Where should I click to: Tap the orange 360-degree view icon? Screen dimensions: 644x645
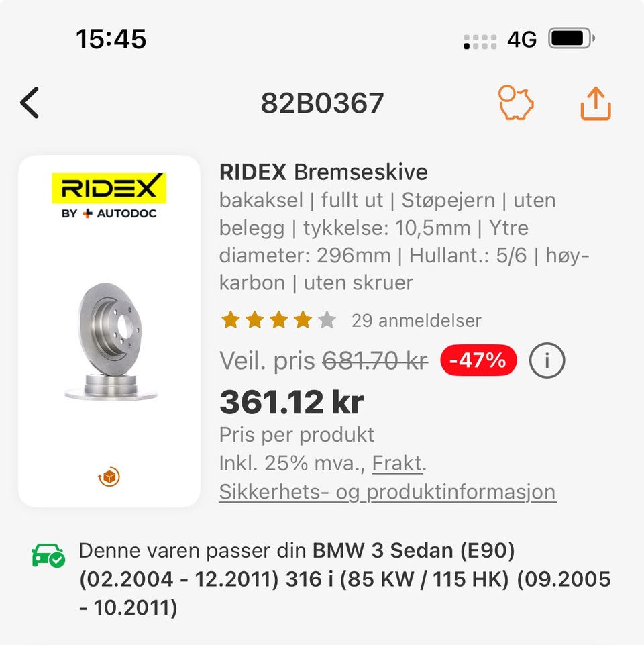click(x=109, y=477)
